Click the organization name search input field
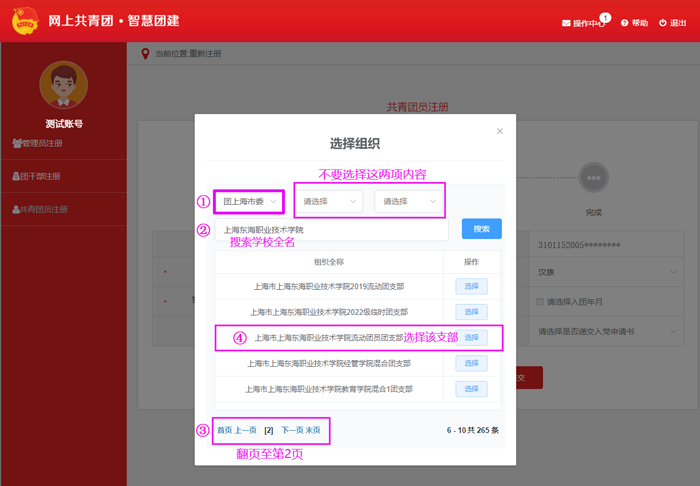 (330, 230)
